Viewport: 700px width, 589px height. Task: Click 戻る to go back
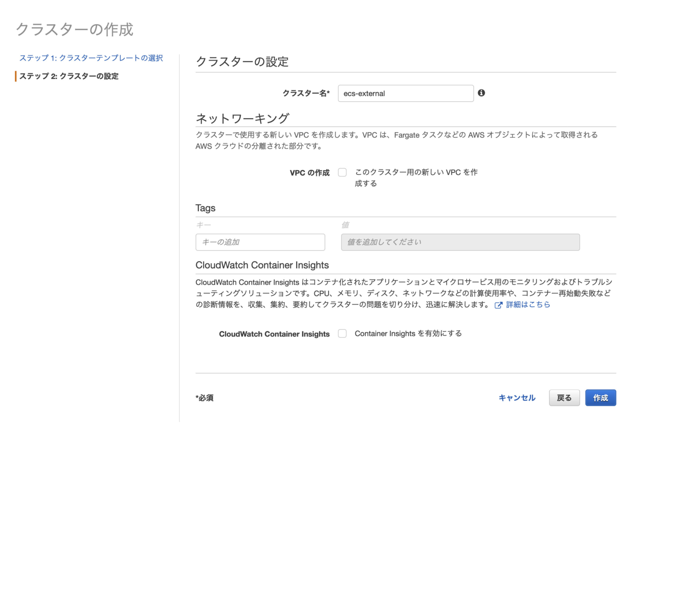point(564,398)
